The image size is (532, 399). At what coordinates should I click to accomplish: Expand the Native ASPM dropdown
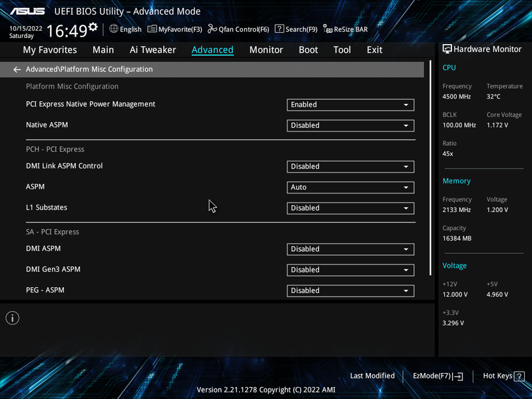coord(350,125)
